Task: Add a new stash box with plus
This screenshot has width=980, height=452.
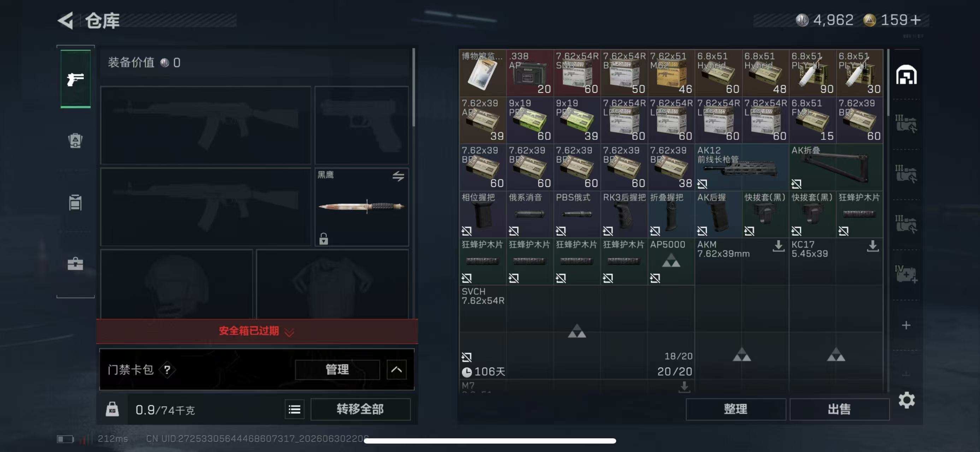Action: click(x=906, y=326)
